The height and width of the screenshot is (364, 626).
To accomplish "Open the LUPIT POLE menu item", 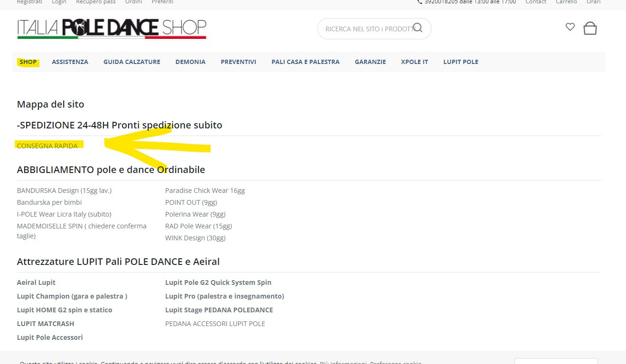I will click(460, 62).
